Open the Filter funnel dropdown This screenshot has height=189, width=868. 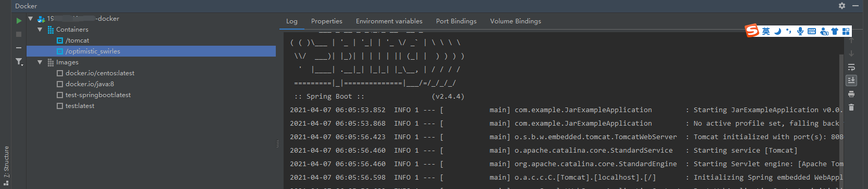pos(19,62)
